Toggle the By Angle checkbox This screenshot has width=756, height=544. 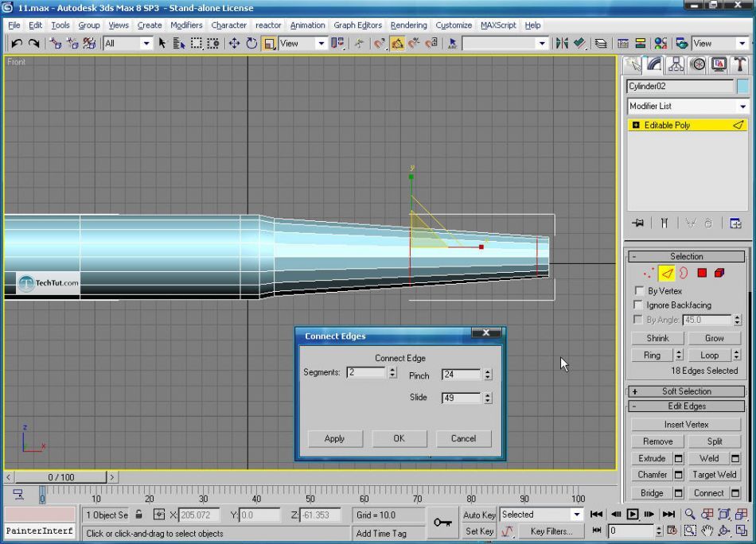(x=638, y=320)
